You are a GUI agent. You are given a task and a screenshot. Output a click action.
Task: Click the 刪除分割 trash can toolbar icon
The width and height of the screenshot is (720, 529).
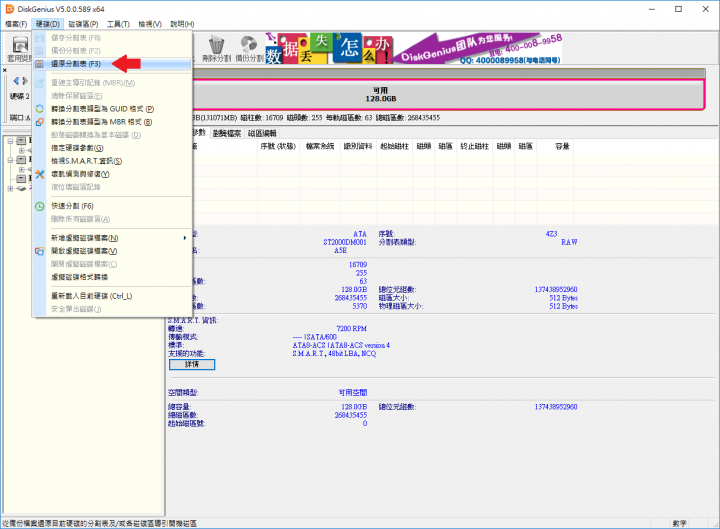[x=216, y=49]
